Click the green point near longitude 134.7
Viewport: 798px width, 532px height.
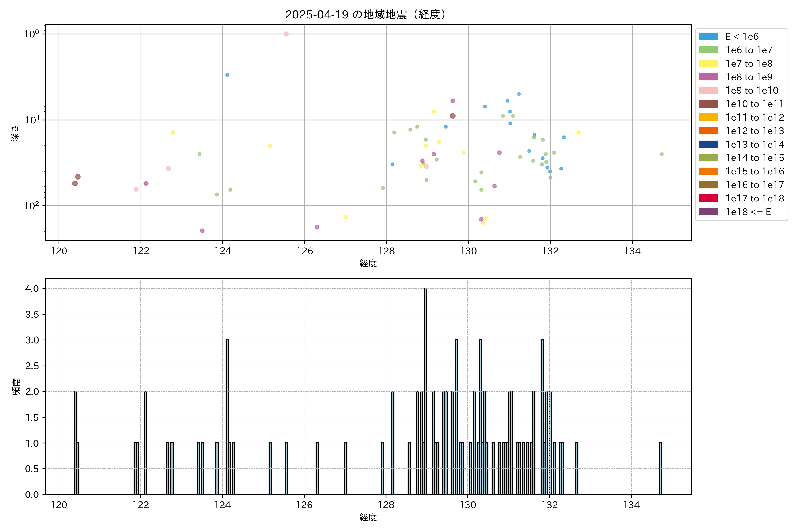point(662,154)
